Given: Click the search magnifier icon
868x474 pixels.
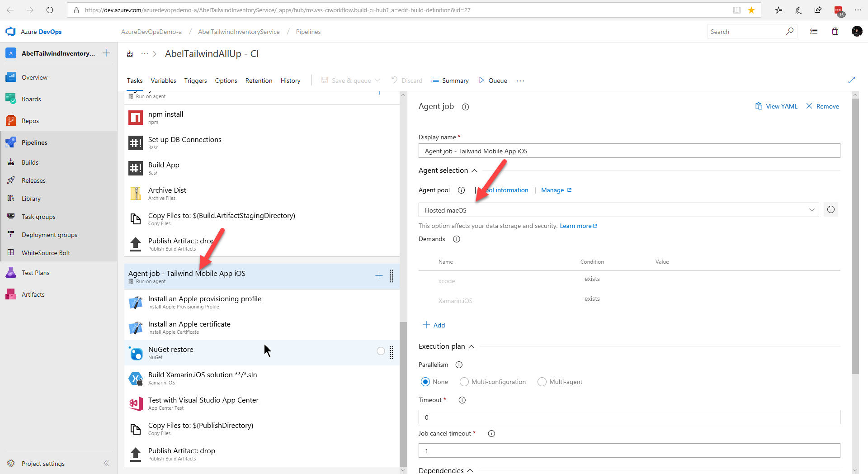Looking at the screenshot, I should [789, 31].
